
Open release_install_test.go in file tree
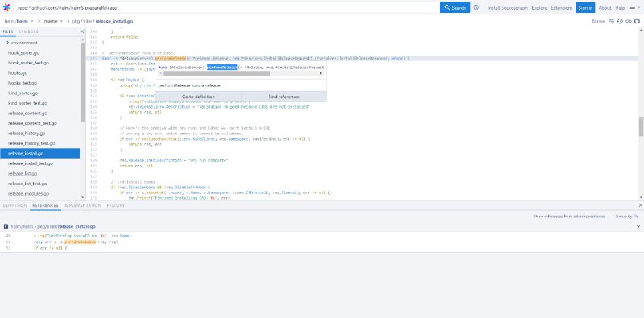coord(31,163)
